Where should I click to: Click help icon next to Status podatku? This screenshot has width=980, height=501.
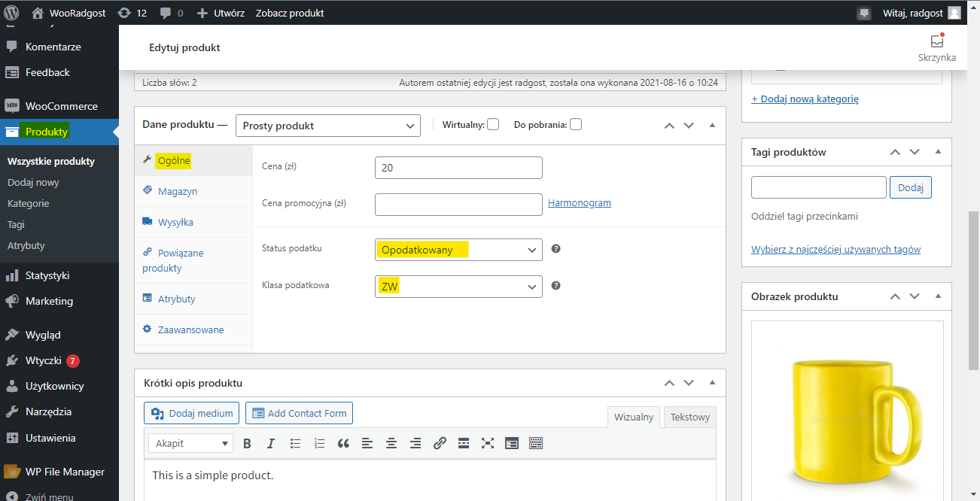555,249
